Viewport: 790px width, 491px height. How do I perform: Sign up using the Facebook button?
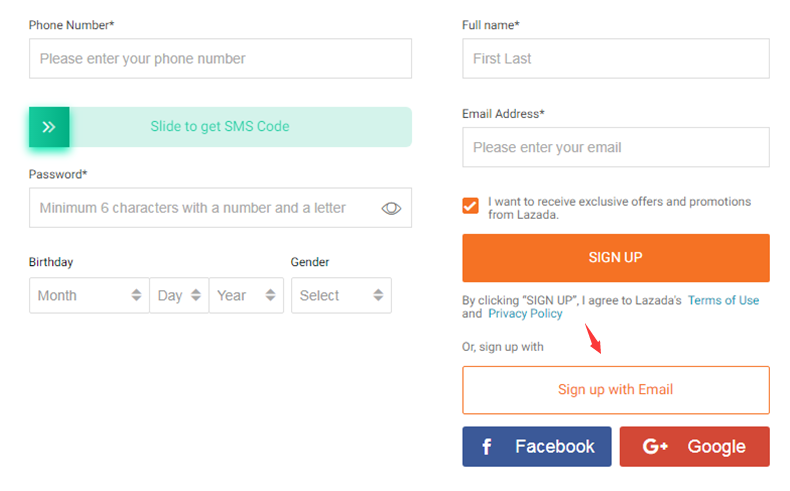(537, 447)
